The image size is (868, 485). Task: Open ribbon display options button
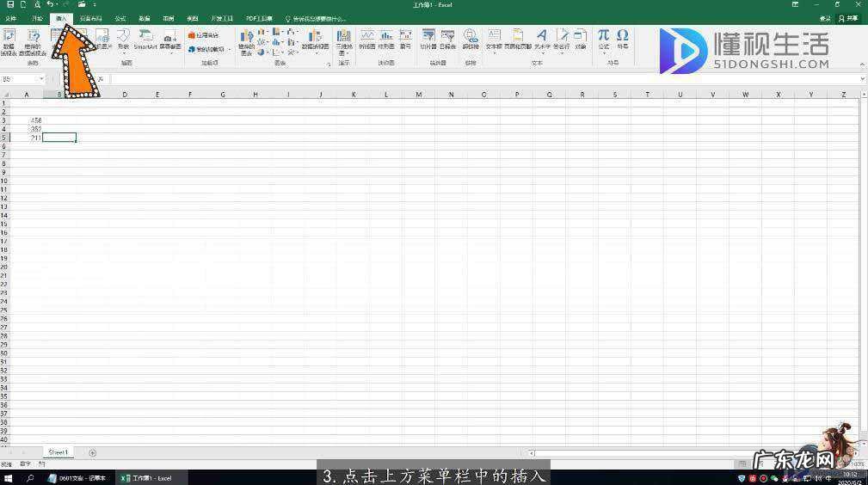coord(795,4)
